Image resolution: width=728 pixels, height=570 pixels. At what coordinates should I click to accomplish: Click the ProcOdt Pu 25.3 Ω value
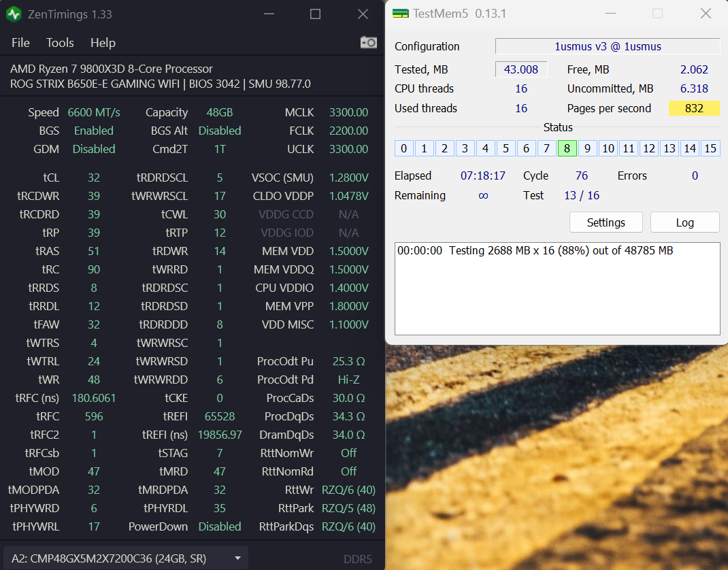pyautogui.click(x=348, y=361)
